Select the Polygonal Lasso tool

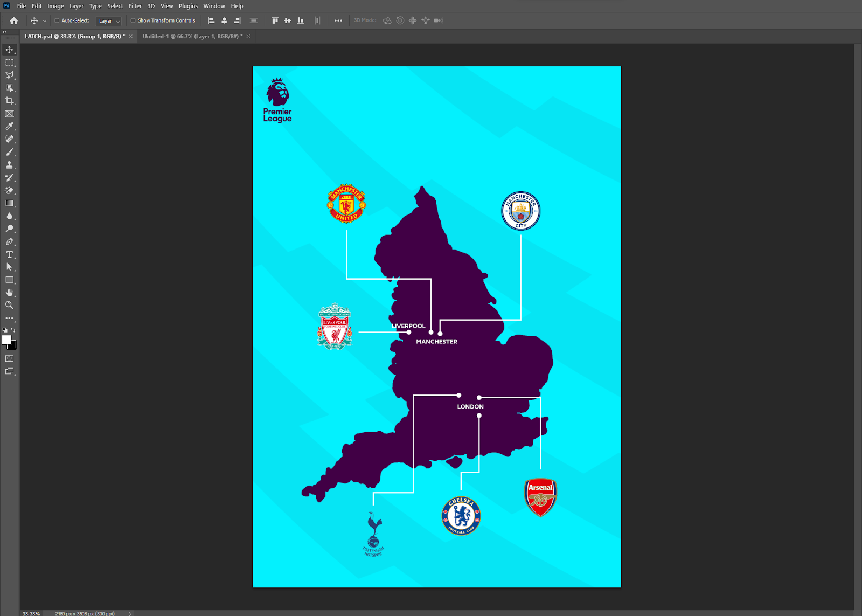[x=10, y=75]
